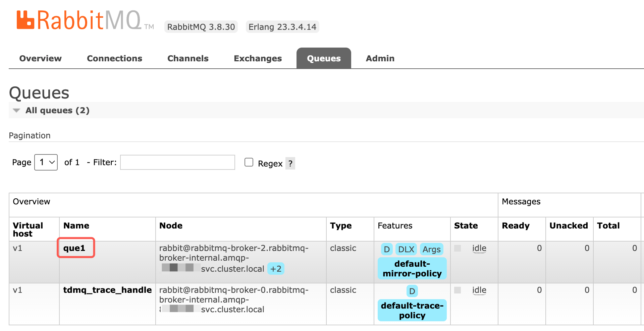Sort queues by the Name column header
This screenshot has height=331, width=644.
click(x=76, y=226)
